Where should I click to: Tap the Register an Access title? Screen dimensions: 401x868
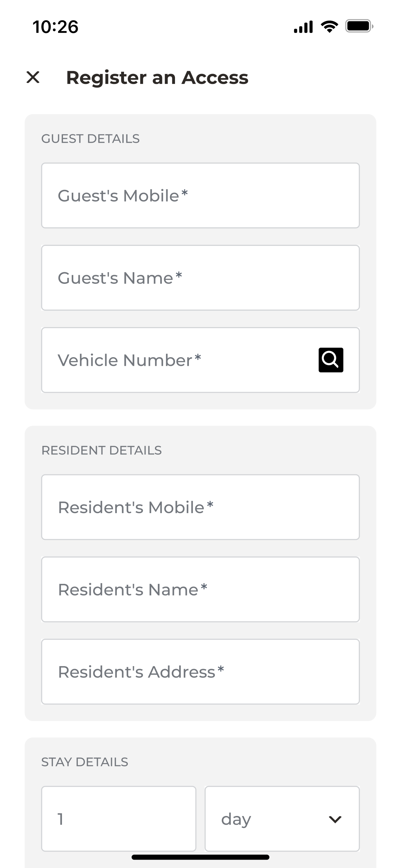point(157,77)
